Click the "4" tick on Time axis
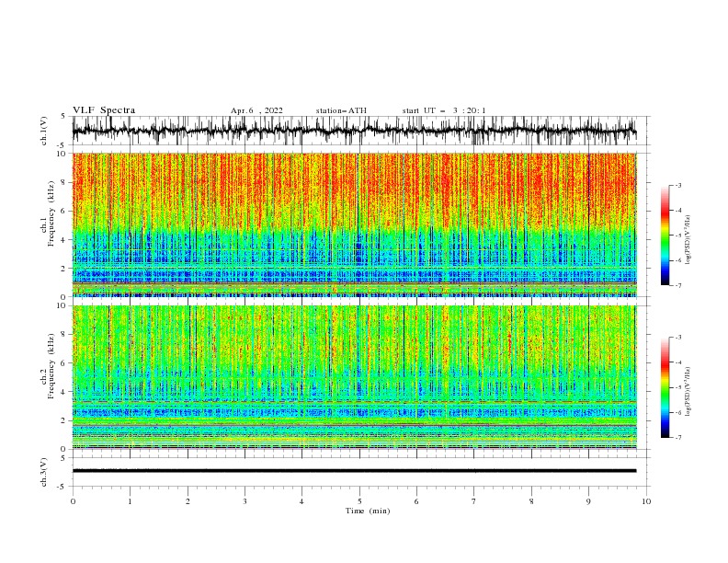This screenshot has height=563, width=728. 301,501
